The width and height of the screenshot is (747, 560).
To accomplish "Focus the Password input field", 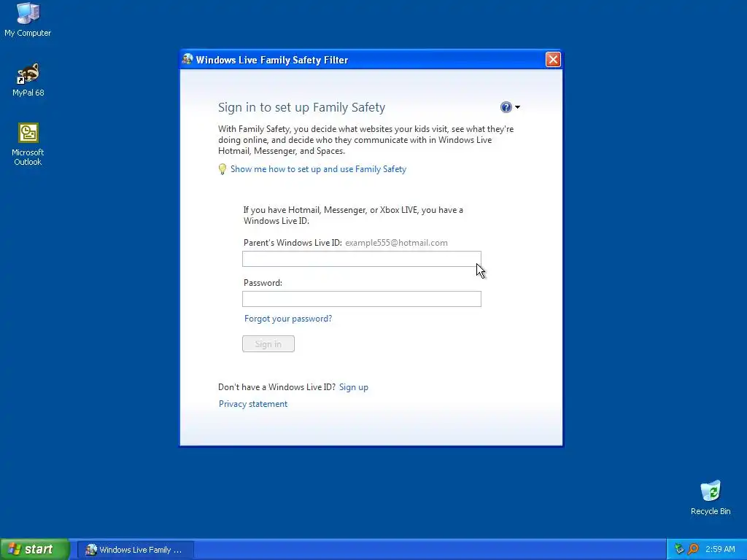I will click(x=362, y=299).
